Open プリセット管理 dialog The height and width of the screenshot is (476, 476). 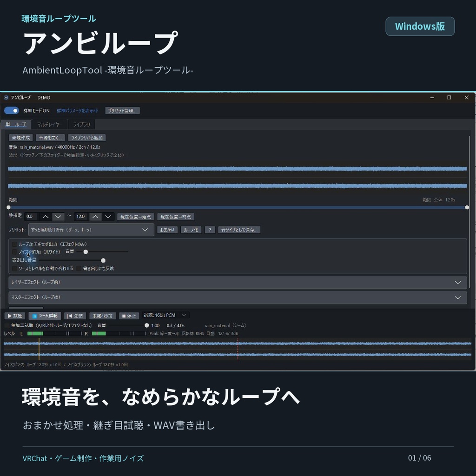(x=122, y=111)
